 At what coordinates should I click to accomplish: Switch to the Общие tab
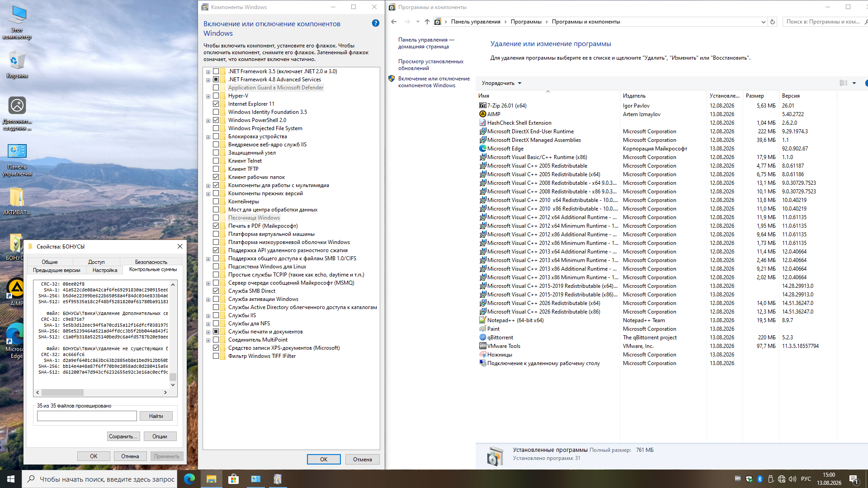click(x=50, y=262)
